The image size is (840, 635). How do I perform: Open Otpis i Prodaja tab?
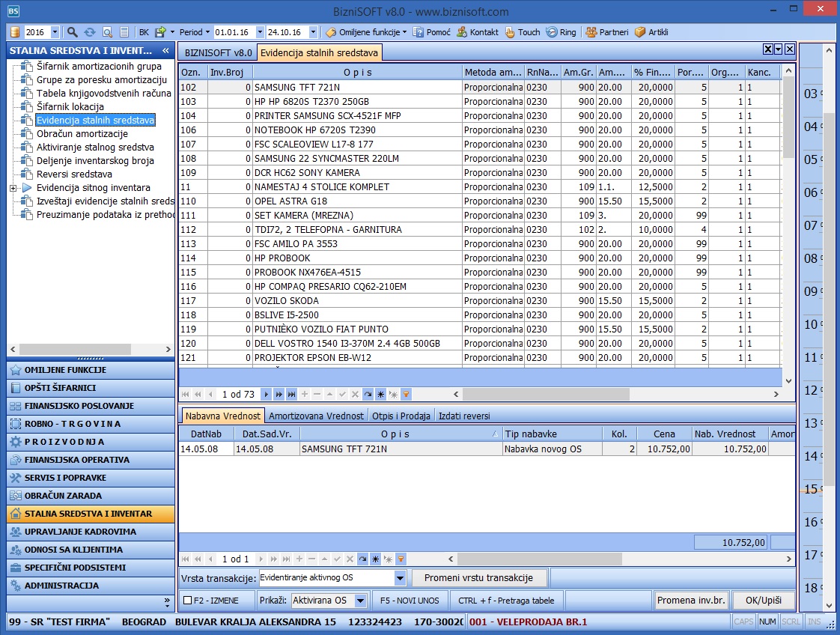[x=401, y=416]
